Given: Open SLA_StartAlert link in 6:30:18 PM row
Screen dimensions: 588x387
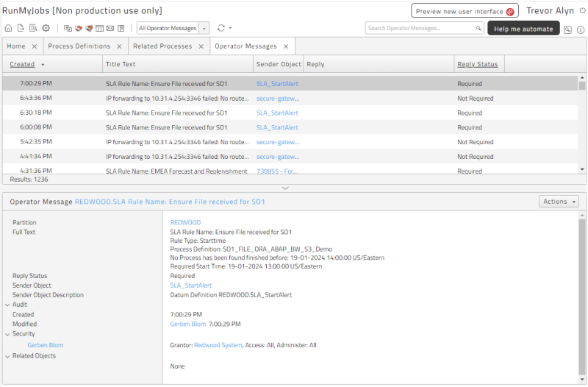Looking at the screenshot, I should click(277, 113).
